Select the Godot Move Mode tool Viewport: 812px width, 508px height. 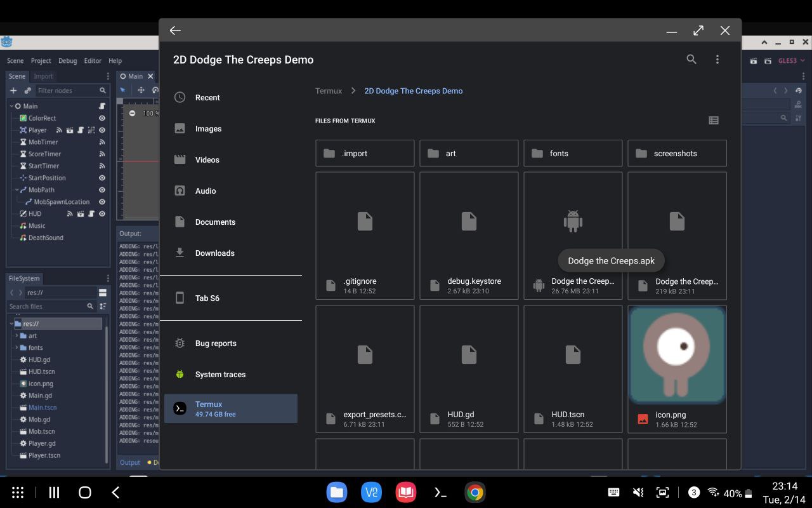[141, 90]
